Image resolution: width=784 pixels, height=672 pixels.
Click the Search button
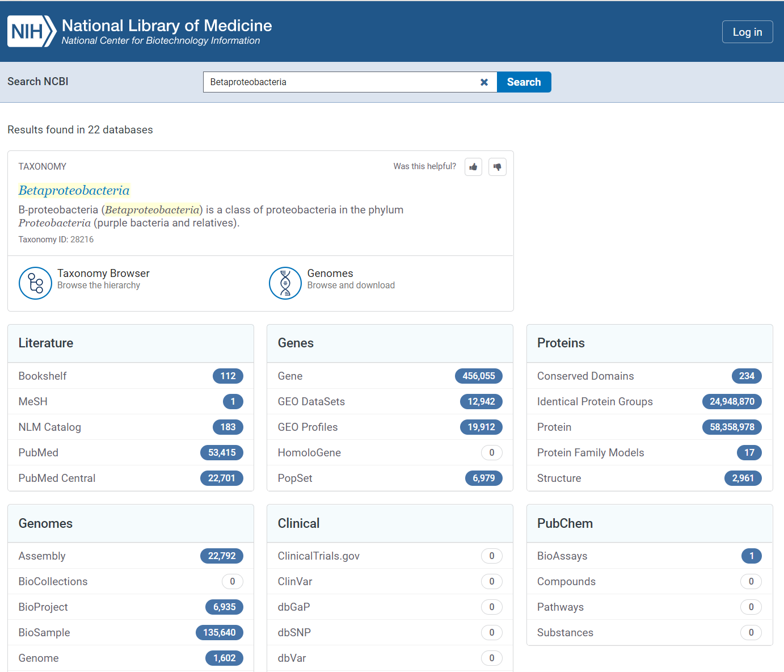point(524,82)
